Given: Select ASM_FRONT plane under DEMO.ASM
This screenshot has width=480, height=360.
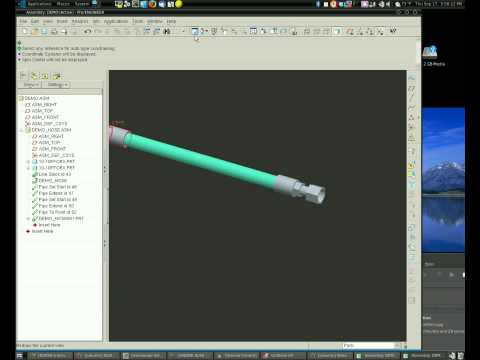Looking at the screenshot, I should (45, 117).
